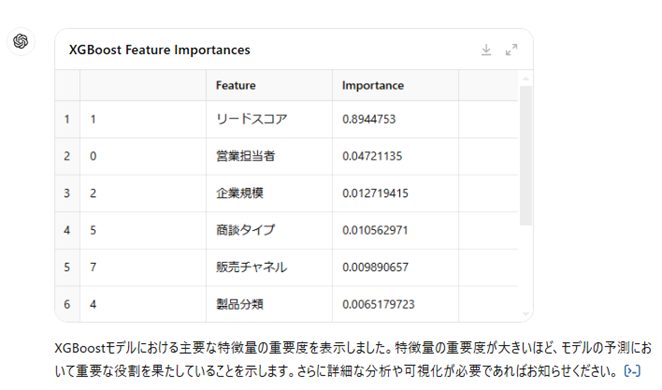Viewport: 662px width, 390px height.
Task: Click index value 7 in 販売チャネル row
Action: pyautogui.click(x=93, y=267)
